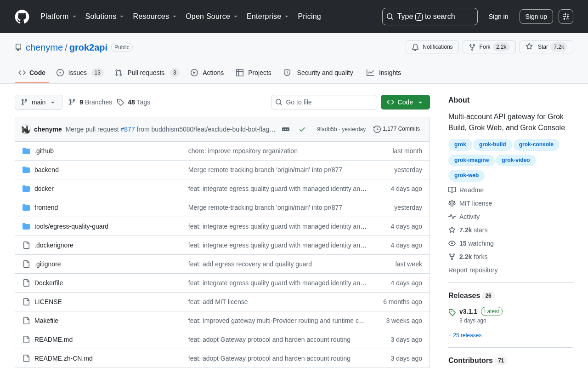588x368 pixels.
Task: Click the scale icon beside MIT license
Action: (x=452, y=203)
